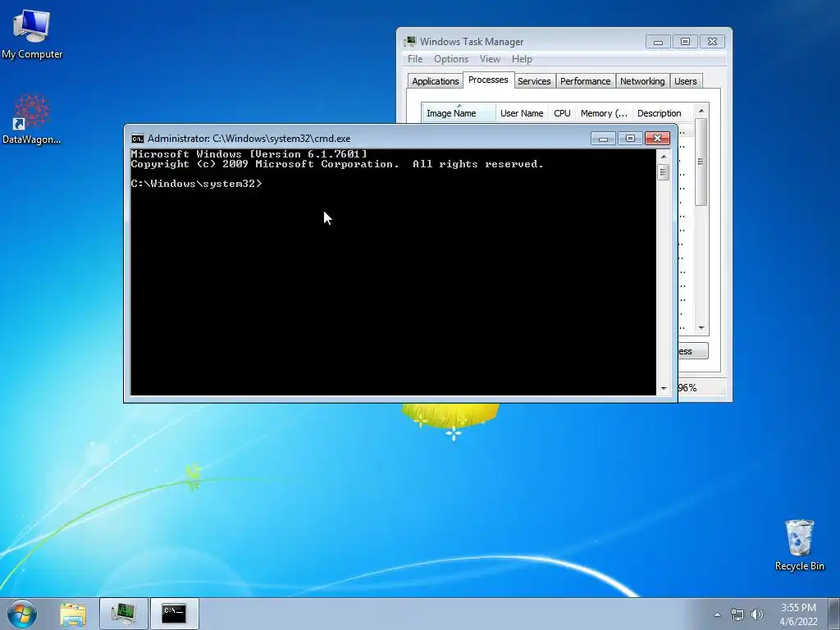This screenshot has height=630, width=840.
Task: Show hidden tray icons arrow
Action: click(717, 614)
